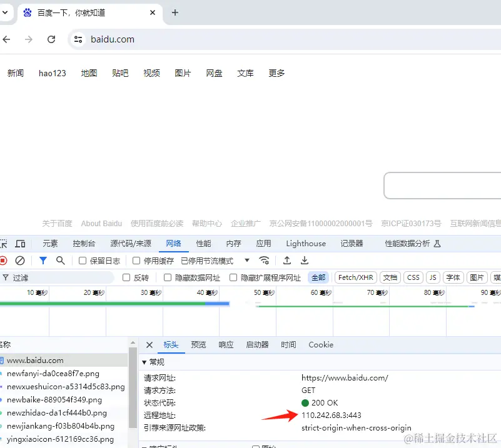This screenshot has height=448, width=501.
Task: Filter requests by 文档
Action: coord(390,277)
